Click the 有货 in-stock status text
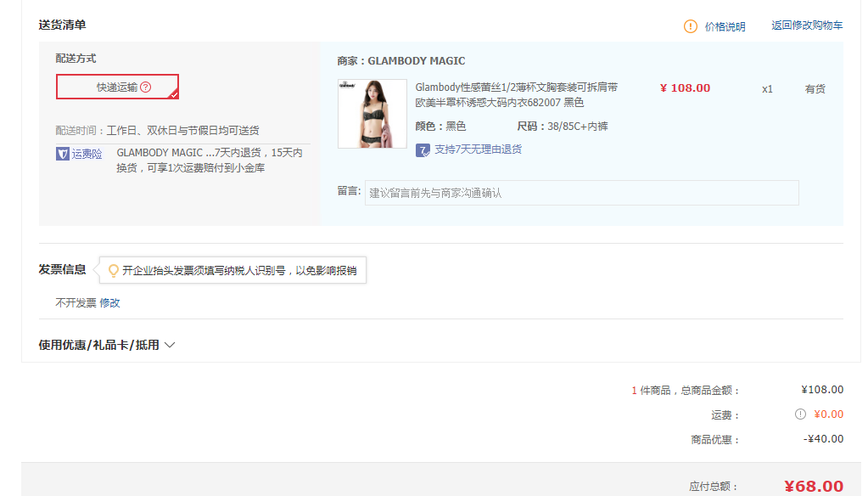The height and width of the screenshot is (496, 868). coord(815,88)
